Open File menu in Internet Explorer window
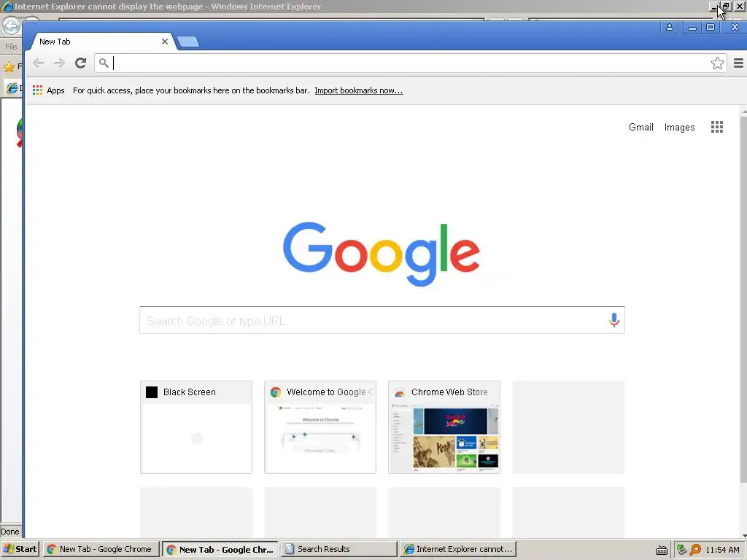This screenshot has height=560, width=747. 11,46
